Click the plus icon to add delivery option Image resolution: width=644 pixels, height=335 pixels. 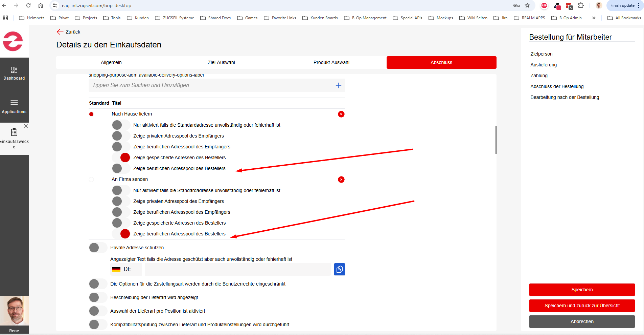(338, 85)
